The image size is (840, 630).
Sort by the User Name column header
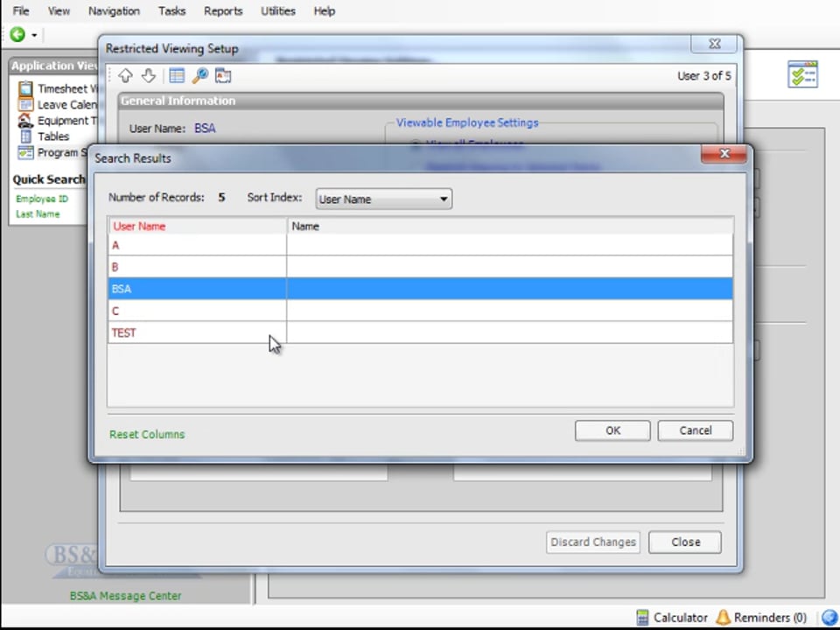click(197, 226)
